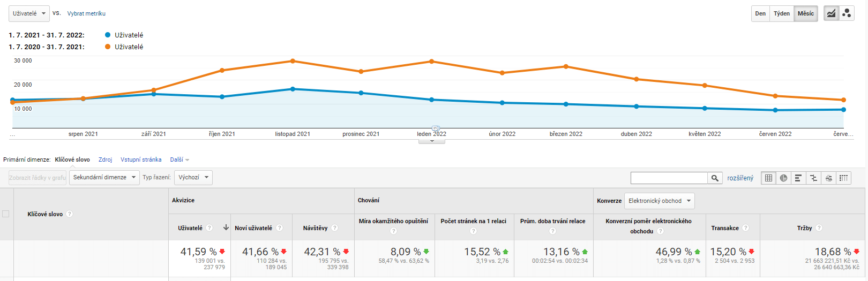Open help icon next to Uživatelé column
This screenshot has height=281, width=868.
pos(209,228)
